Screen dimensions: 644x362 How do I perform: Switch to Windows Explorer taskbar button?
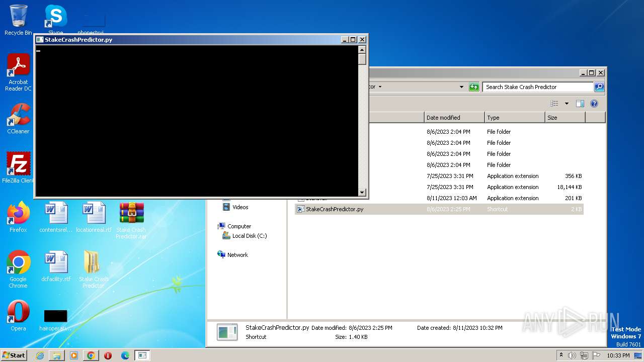(x=57, y=355)
